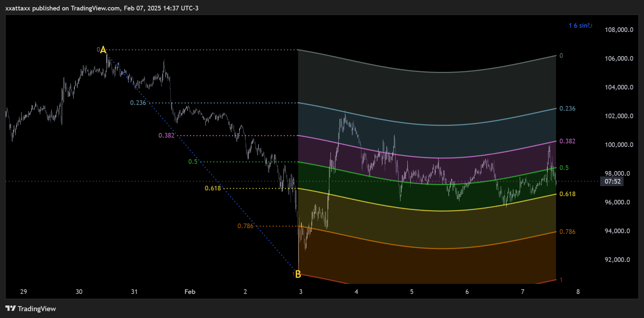Screen dimensions: 644x318
Task: Click the red 1 label ending the lowest curve
Action: pos(561,280)
